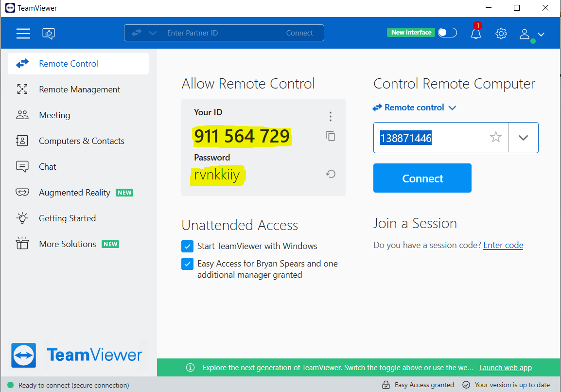
Task: Click the Getting Started lightbulb icon
Action: point(22,218)
